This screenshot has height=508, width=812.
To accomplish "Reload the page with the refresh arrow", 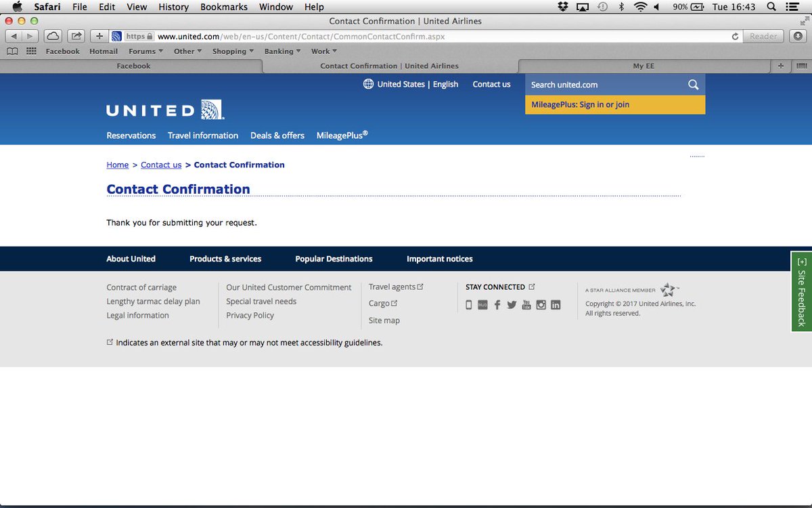I will point(735,37).
